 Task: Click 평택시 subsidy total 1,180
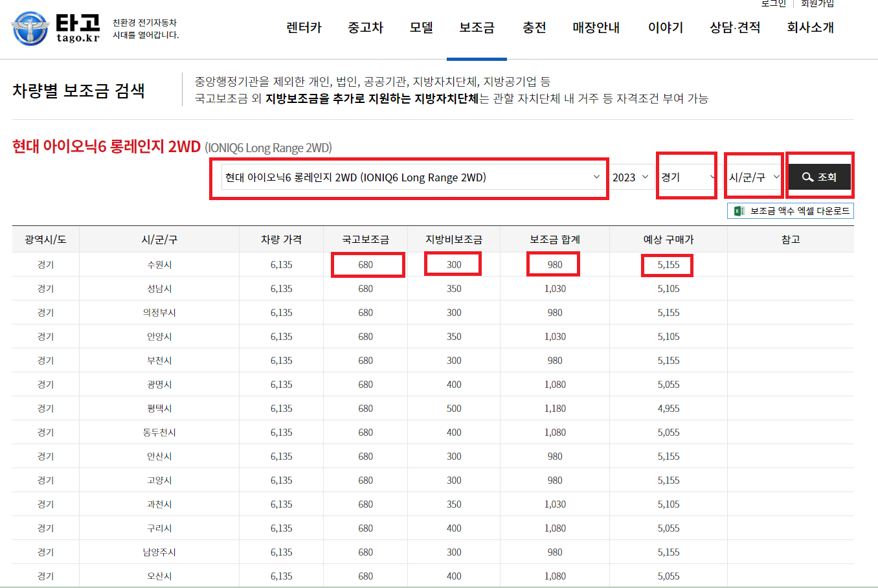[555, 409]
